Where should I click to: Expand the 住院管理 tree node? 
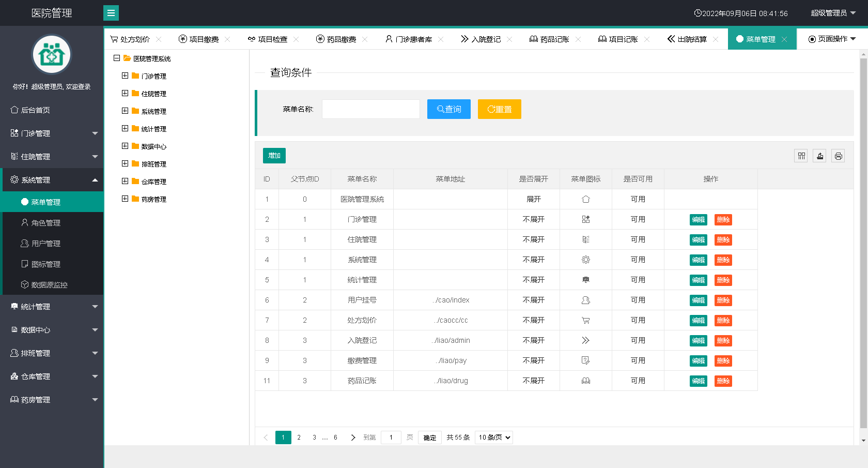pyautogui.click(x=125, y=93)
